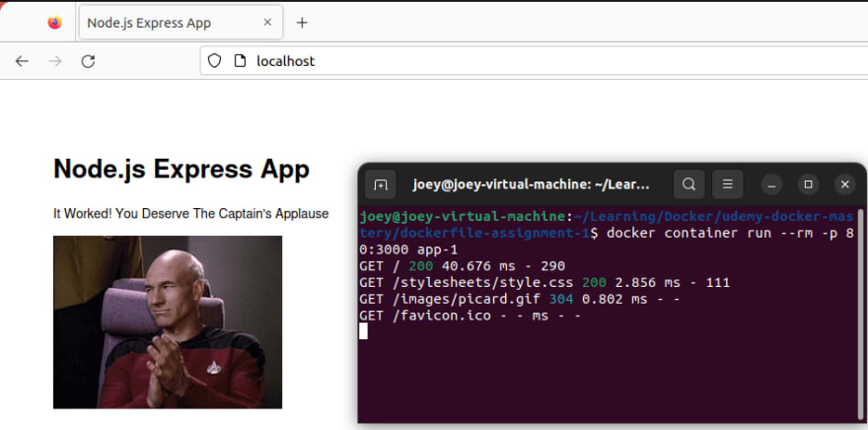Click the terminal cursor block
The width and height of the screenshot is (868, 430).
click(x=363, y=331)
